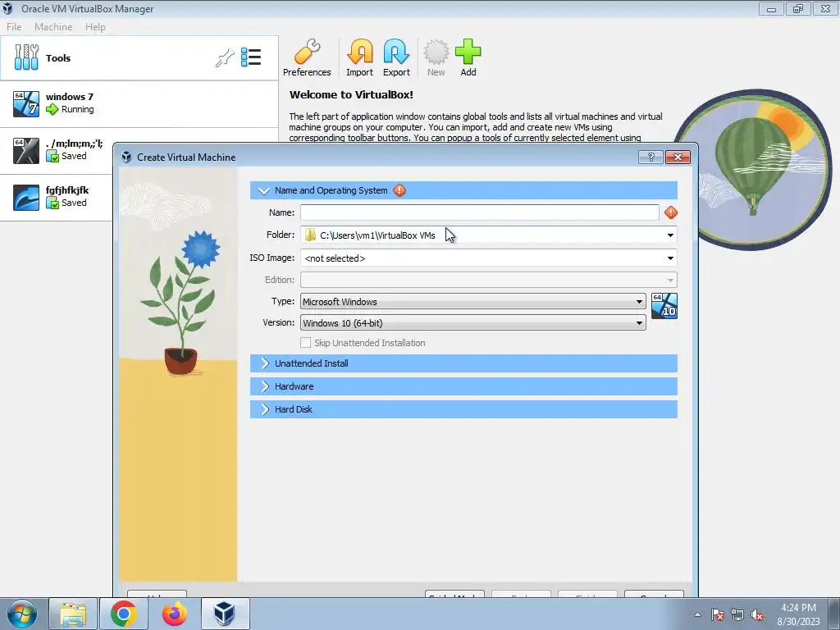Click the Export appliance icon
This screenshot has height=630, width=840.
coord(396,58)
